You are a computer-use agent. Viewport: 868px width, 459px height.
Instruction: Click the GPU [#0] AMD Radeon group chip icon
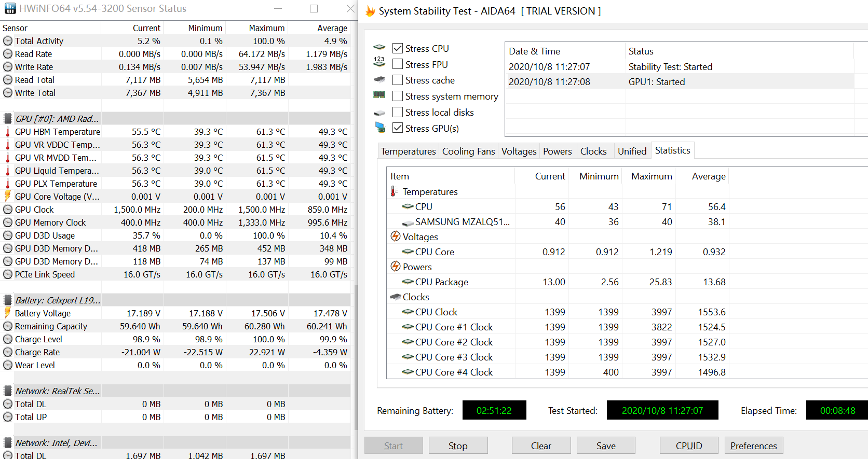(8, 119)
